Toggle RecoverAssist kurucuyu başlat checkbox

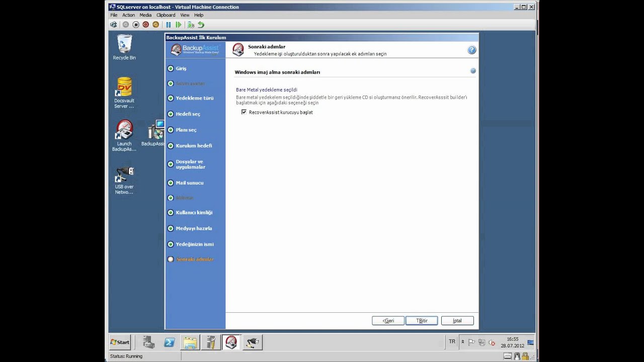(244, 112)
